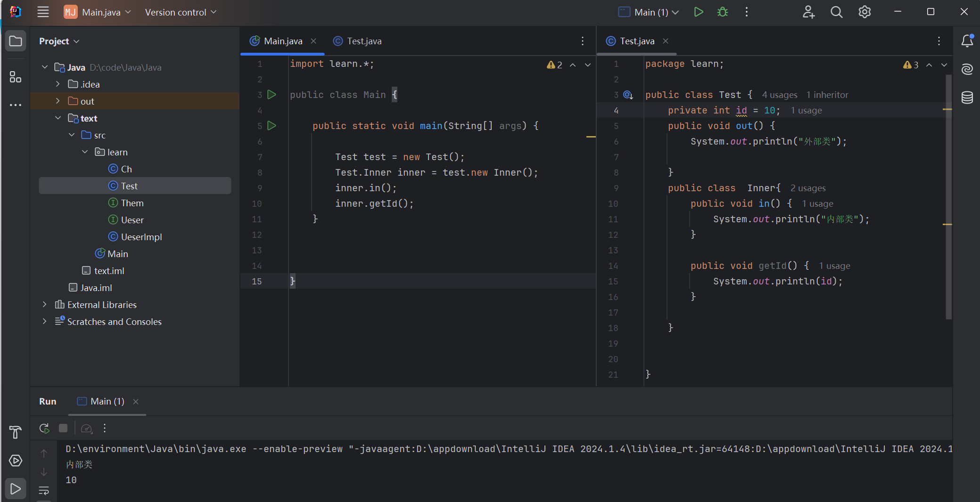980x502 pixels.
Task: Open IDE settings gear
Action: pyautogui.click(x=865, y=12)
